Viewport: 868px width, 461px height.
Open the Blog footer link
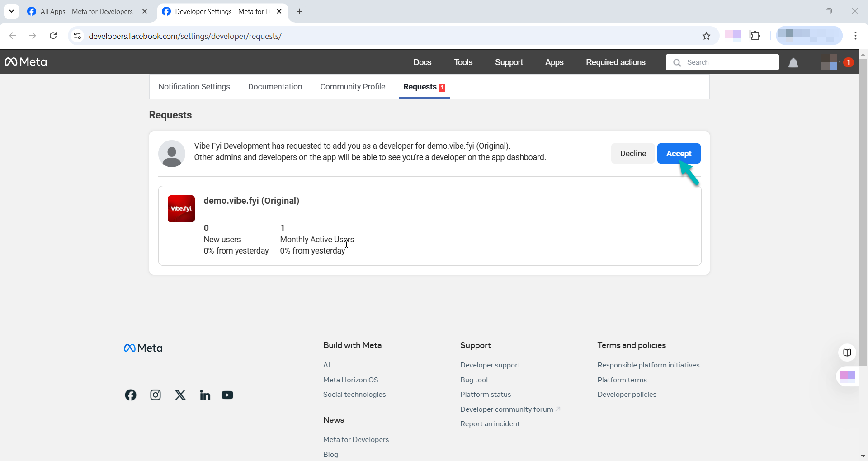click(330, 455)
